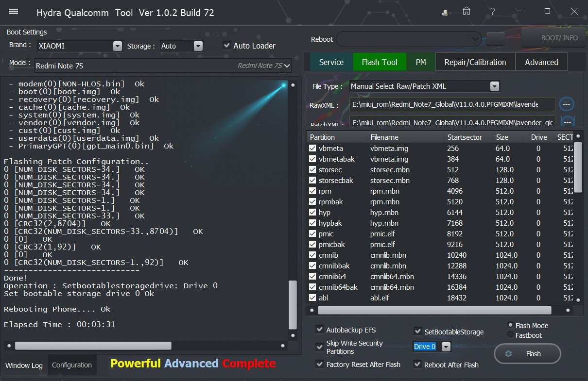Toggle Reboot After Flash checkbox

click(x=417, y=364)
